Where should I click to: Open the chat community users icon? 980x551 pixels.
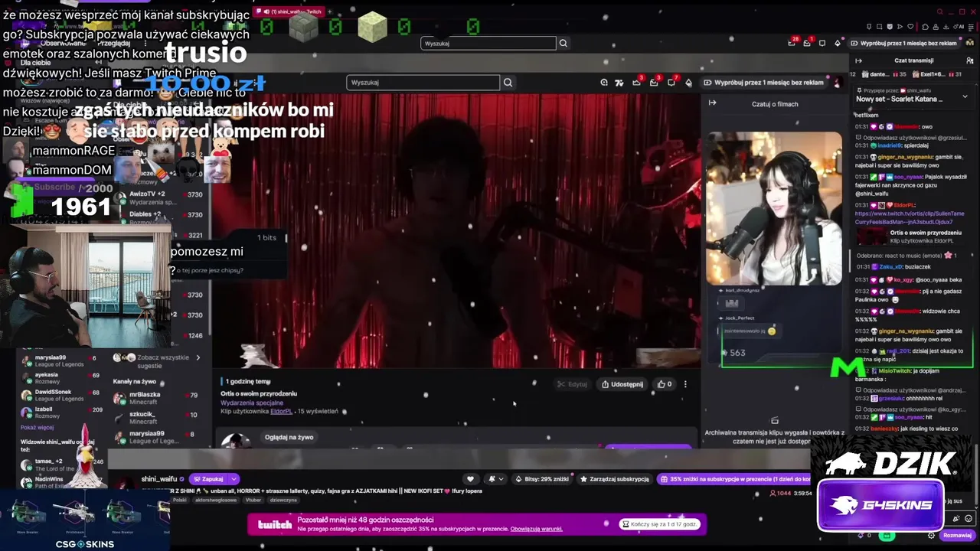click(971, 60)
